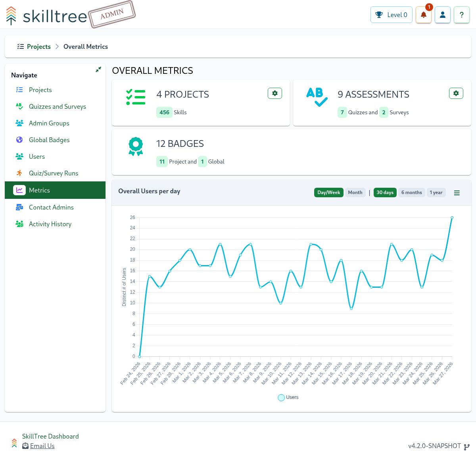Click the version branch icon
This screenshot has width=476, height=460.
[467, 447]
